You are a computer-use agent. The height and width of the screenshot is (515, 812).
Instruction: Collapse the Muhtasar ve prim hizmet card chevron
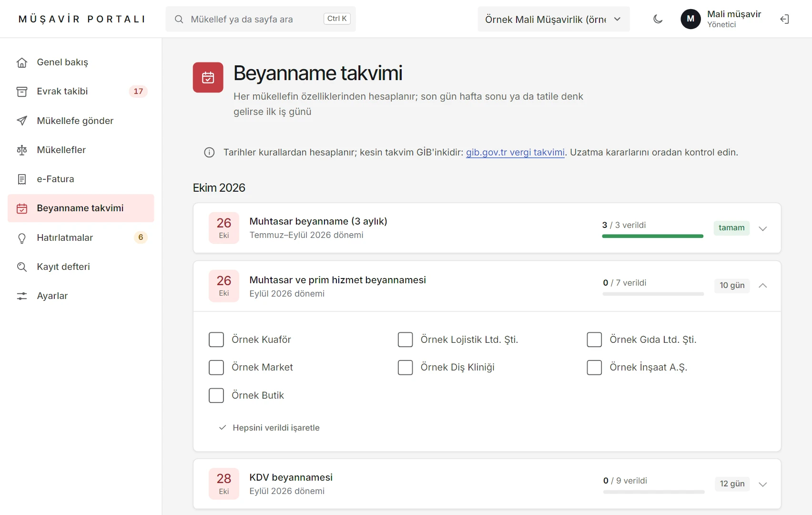pyautogui.click(x=763, y=286)
